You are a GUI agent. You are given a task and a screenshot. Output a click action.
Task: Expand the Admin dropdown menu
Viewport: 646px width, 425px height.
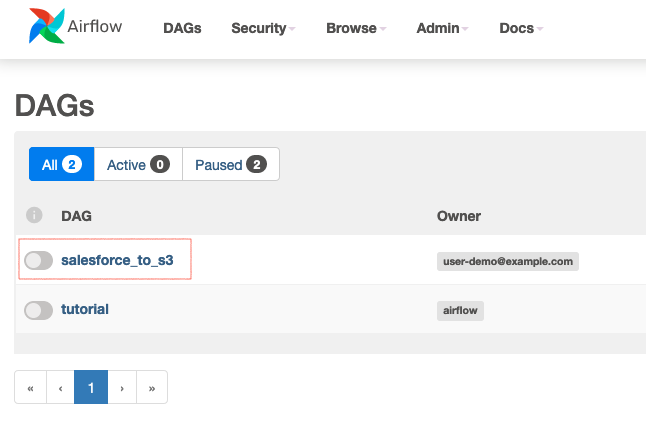click(442, 28)
